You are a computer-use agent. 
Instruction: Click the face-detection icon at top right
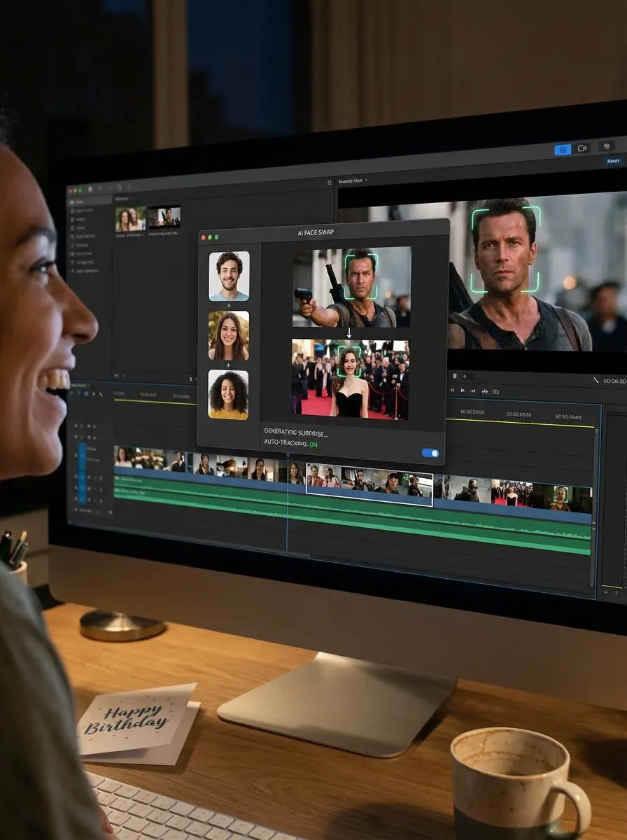pyautogui.click(x=607, y=147)
